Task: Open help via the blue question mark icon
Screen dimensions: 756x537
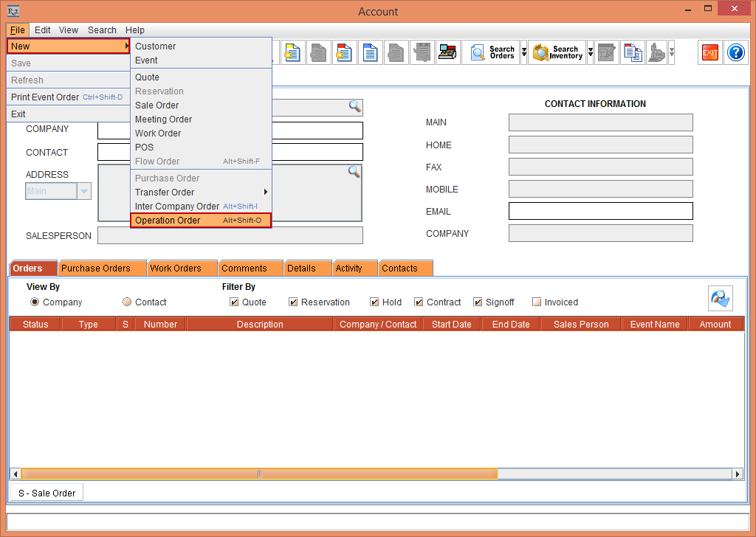Action: [x=735, y=52]
